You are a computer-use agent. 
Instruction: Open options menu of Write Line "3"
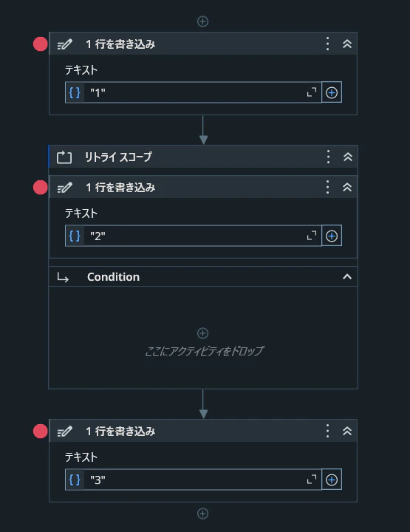327,431
